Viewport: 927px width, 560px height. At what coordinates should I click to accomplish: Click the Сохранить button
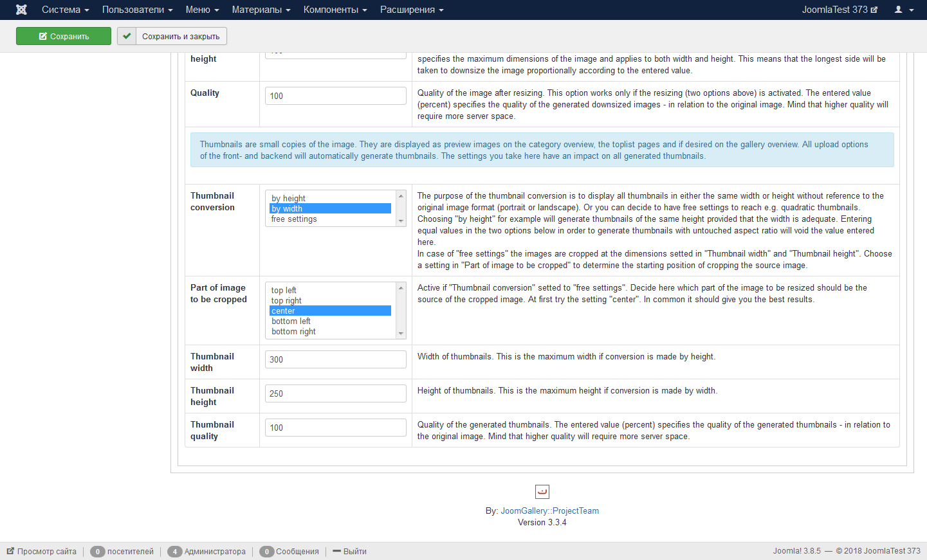click(x=64, y=36)
